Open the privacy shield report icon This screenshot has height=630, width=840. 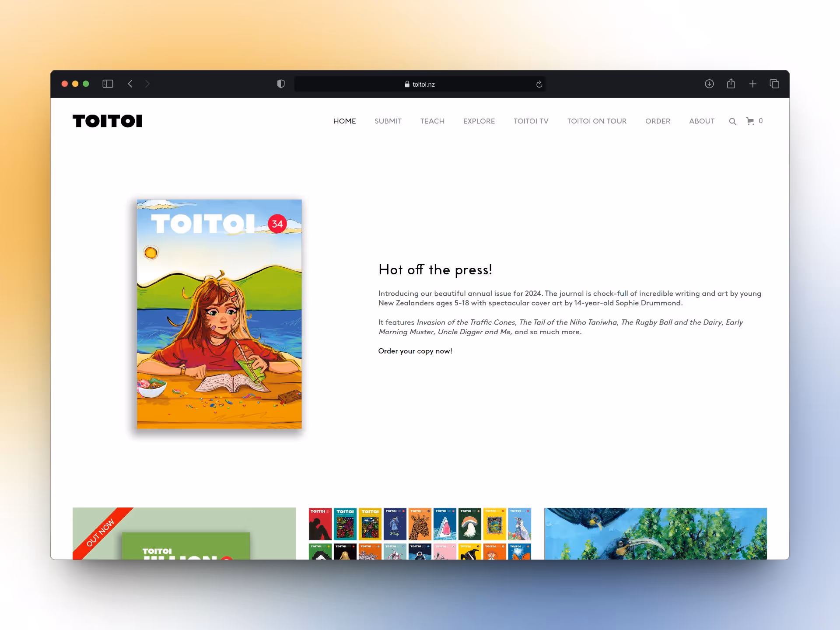[x=281, y=84]
